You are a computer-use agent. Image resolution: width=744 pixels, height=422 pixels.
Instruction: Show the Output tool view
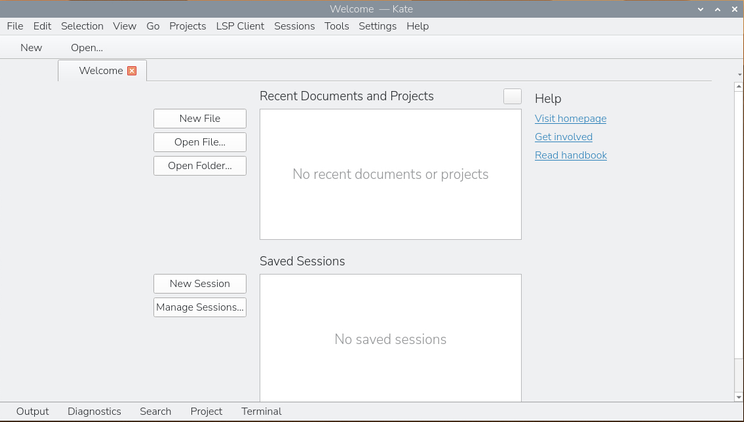[x=32, y=412]
